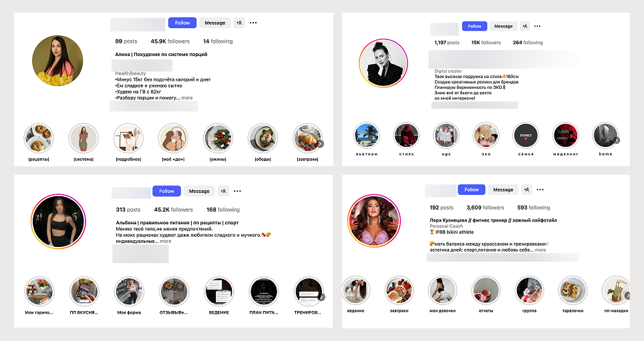Click the similar-accounts icon on the 15K followers profile
The image size is (644, 341).
point(525,26)
